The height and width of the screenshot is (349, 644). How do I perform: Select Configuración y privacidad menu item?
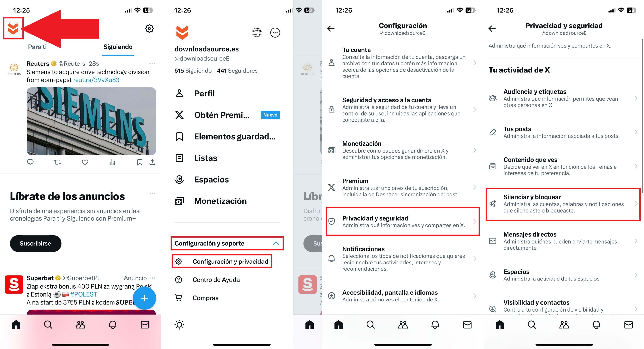coord(222,261)
